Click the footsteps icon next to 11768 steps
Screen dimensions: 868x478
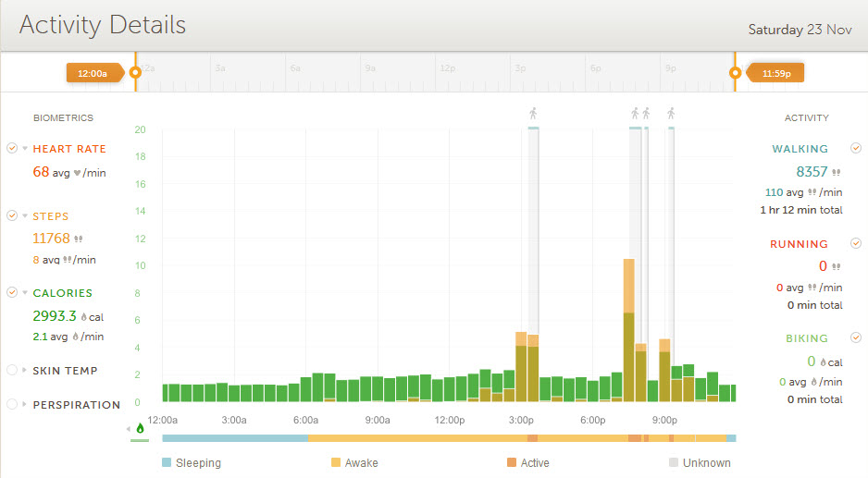pyautogui.click(x=79, y=239)
